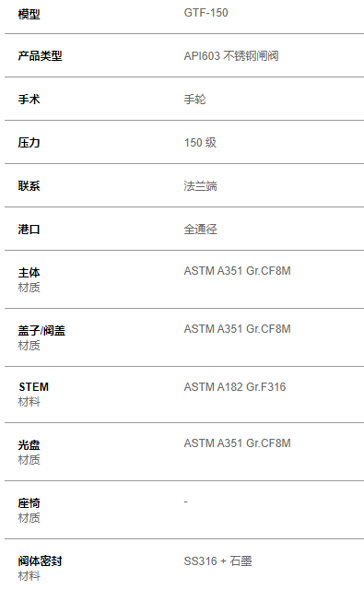Click the 港口 label

[x=29, y=230]
